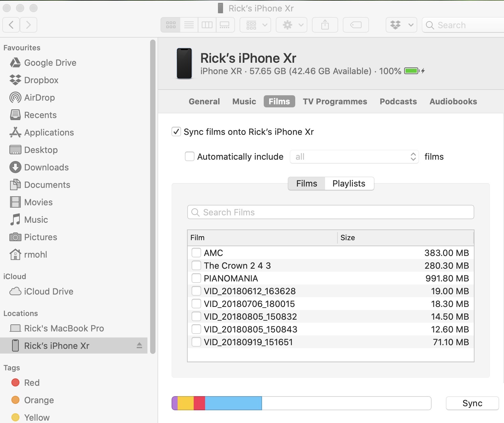Switch to the Podcasts tab

tap(398, 101)
